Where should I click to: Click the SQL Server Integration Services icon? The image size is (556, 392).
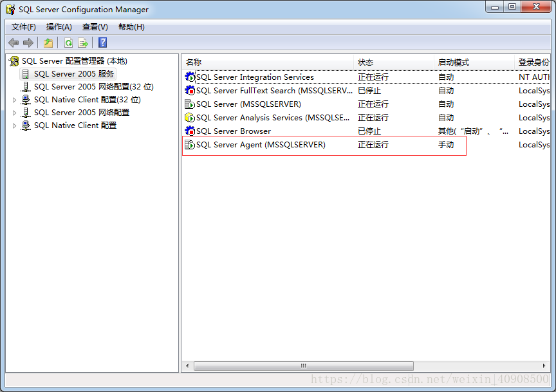pos(190,77)
